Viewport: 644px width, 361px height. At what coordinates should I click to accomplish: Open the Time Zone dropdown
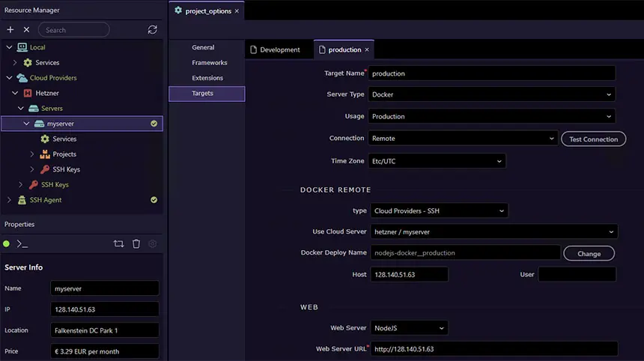click(437, 161)
